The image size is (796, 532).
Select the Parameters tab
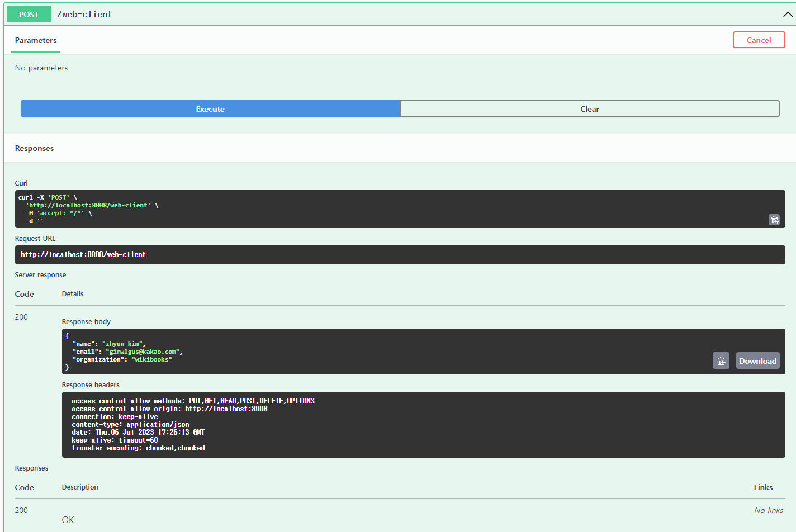tap(36, 40)
